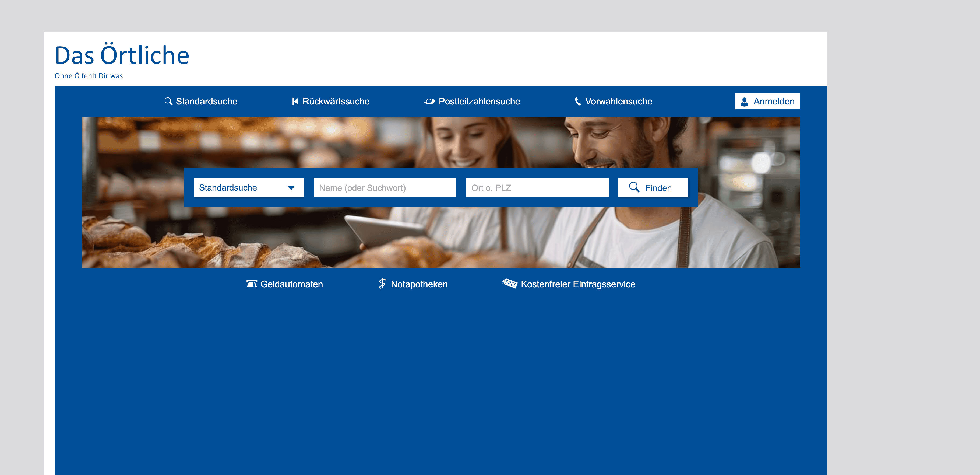Click the post horn icon for Postleitzahlensuche

[429, 101]
